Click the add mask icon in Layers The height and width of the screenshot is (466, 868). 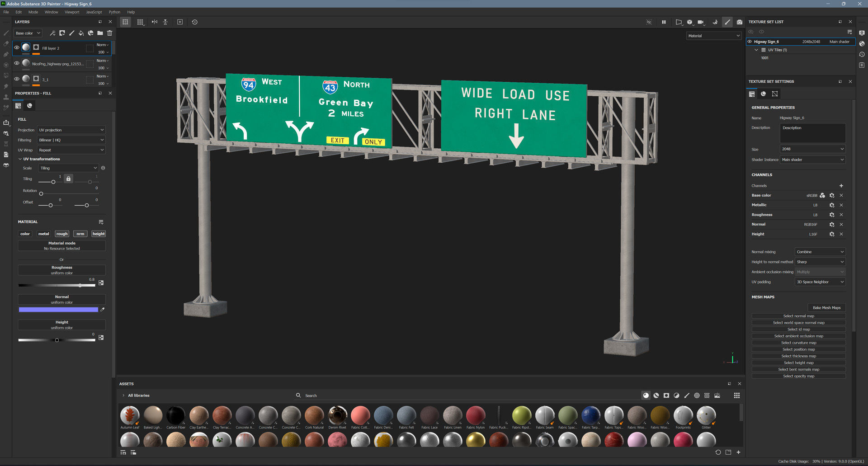point(62,33)
